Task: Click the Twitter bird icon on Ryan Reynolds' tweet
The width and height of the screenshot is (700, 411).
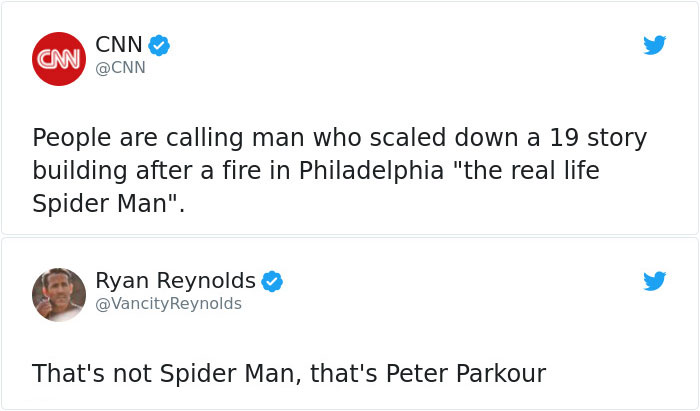Action: [x=654, y=282]
